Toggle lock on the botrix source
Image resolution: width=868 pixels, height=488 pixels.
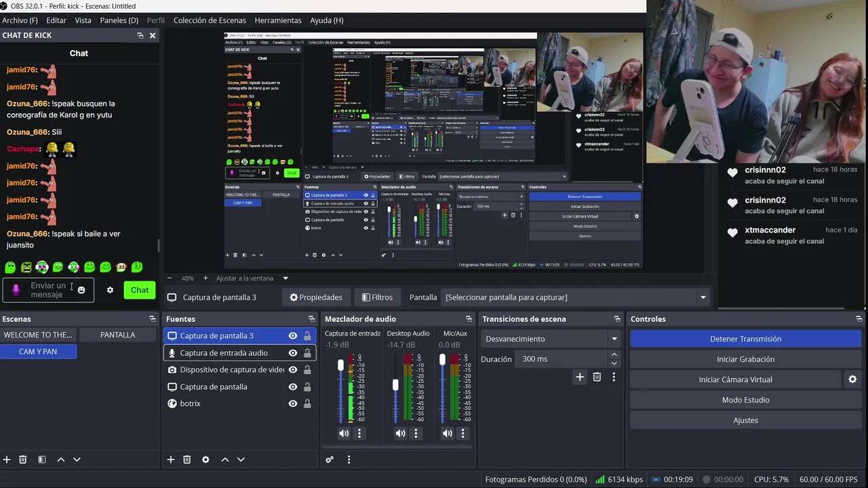click(307, 403)
